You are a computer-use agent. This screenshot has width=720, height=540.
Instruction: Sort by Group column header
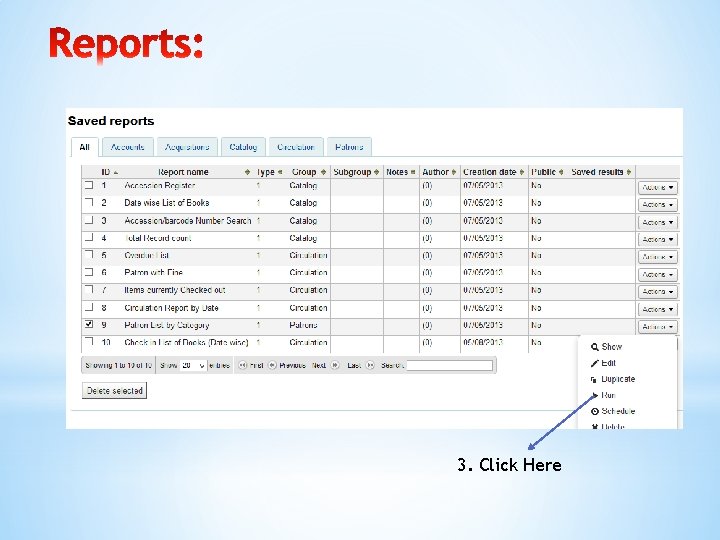308,172
